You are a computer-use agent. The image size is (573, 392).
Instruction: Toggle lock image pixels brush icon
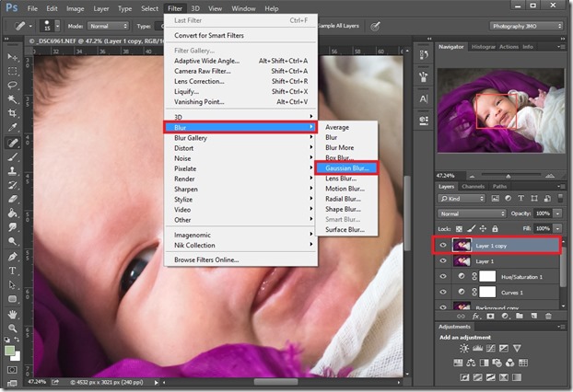[471, 229]
